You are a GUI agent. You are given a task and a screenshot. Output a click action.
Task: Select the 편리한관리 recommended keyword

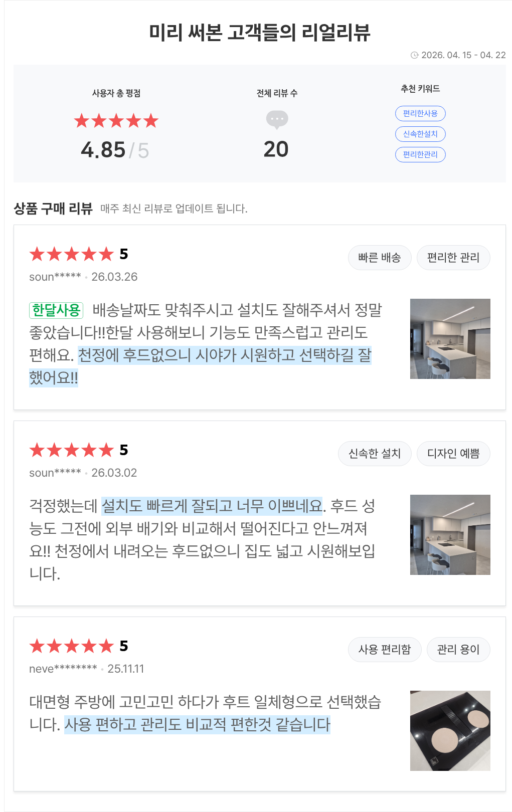420,154
